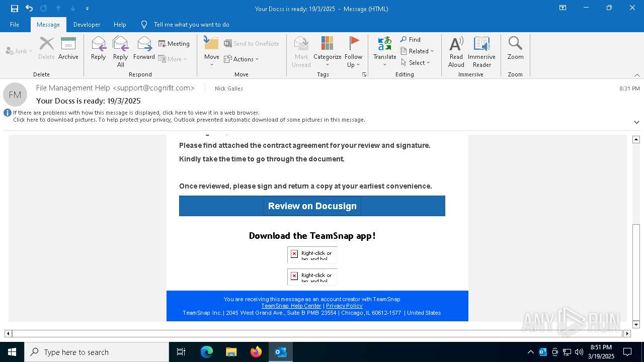Collapse the ribbon with the chevron
Screen dimensions: 644x362
tap(637, 75)
